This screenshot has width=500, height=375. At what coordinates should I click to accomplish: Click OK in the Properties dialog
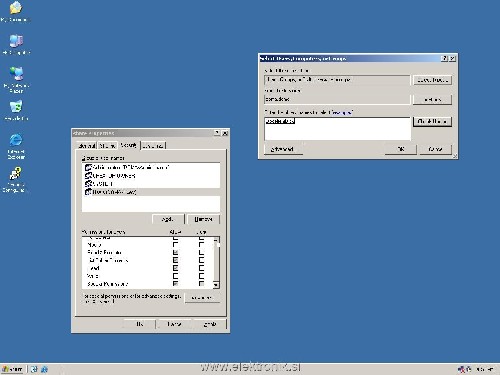(140, 324)
